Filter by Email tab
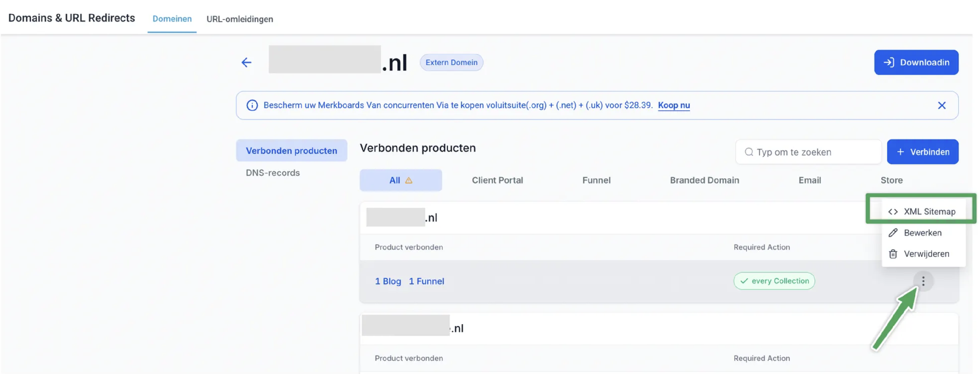Screen dimensions: 980x374 (x=809, y=180)
